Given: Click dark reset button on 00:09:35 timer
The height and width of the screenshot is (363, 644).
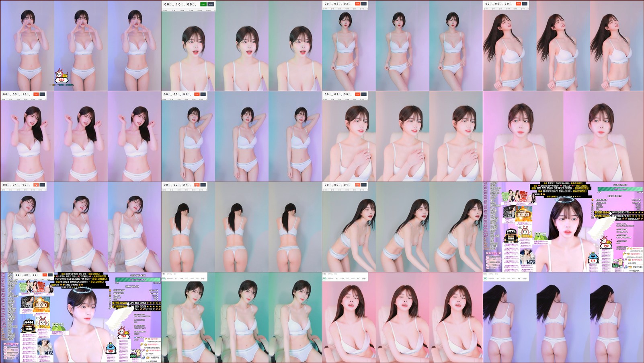Looking at the screenshot, I should pyautogui.click(x=364, y=94).
